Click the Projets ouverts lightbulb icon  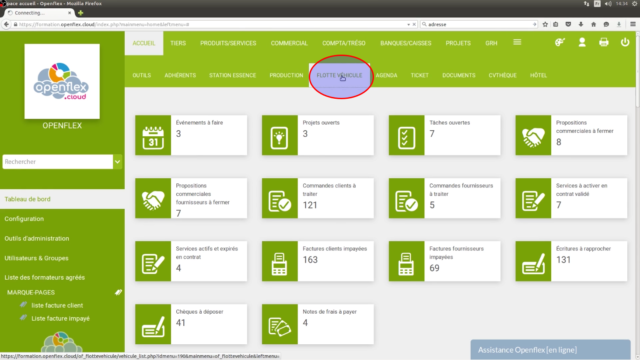(280, 135)
